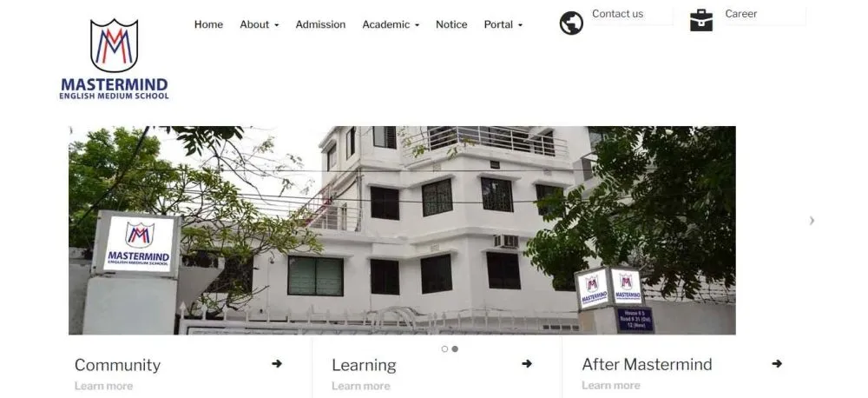Click the arrow icon next to Community
The height and width of the screenshot is (398, 868).
(x=277, y=363)
